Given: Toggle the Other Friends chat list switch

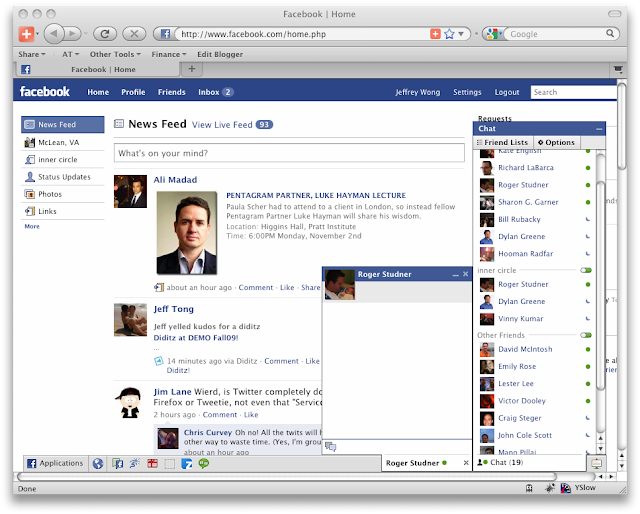Looking at the screenshot, I should [586, 335].
